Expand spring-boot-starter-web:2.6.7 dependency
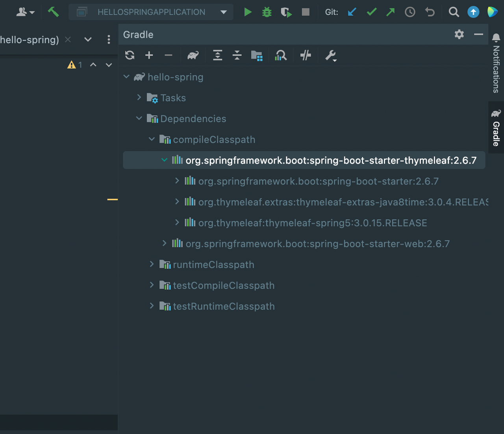The image size is (504, 434). (164, 243)
